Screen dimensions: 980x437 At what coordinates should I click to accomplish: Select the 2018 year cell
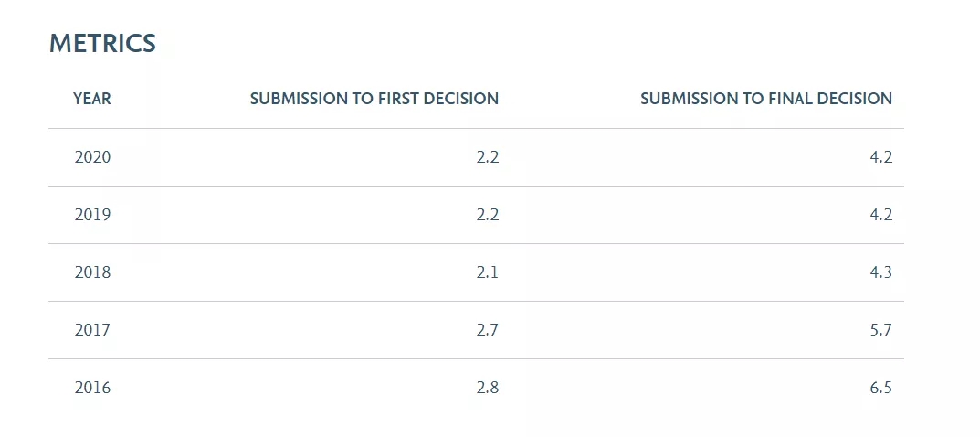pyautogui.click(x=92, y=272)
